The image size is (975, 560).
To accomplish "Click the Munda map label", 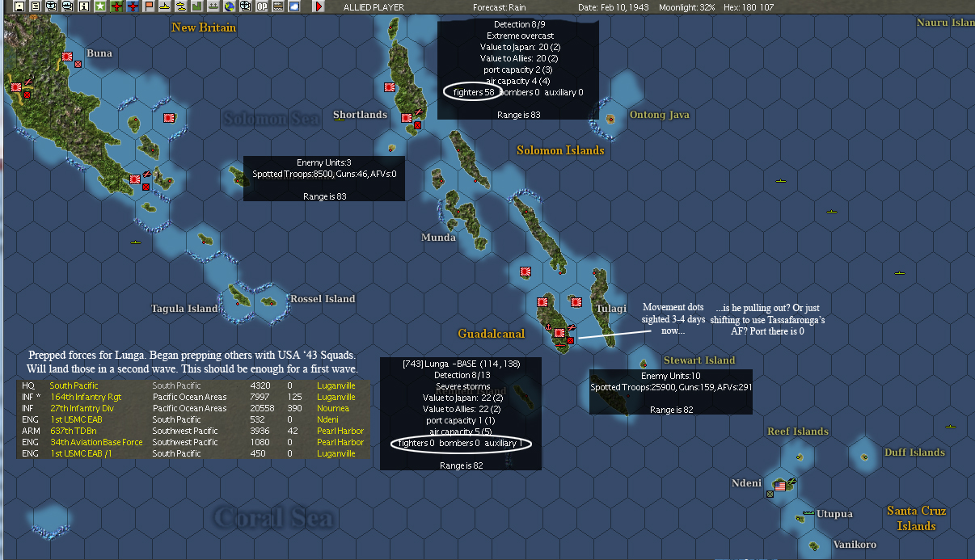I will click(x=438, y=238).
